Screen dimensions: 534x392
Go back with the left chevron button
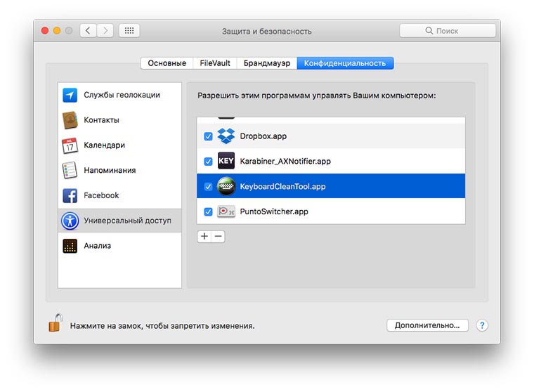click(89, 31)
